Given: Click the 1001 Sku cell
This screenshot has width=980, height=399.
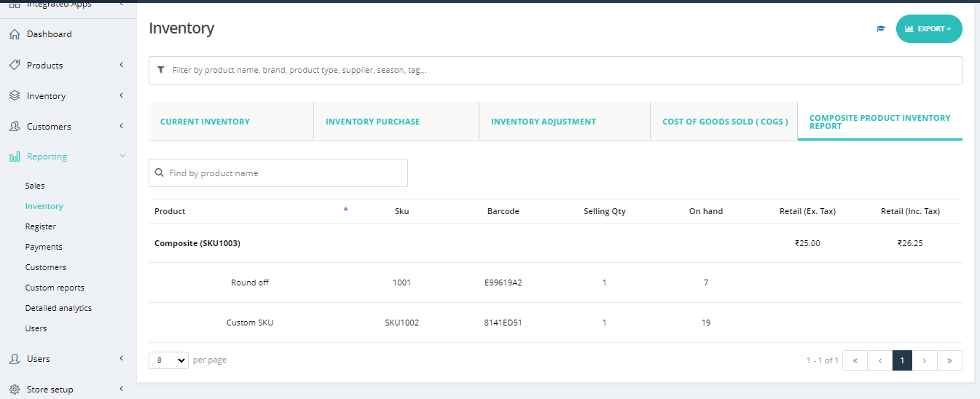Looking at the screenshot, I should pyautogui.click(x=401, y=283).
